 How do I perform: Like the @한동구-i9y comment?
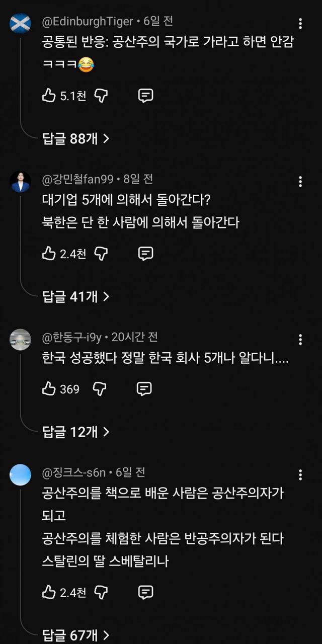click(49, 388)
